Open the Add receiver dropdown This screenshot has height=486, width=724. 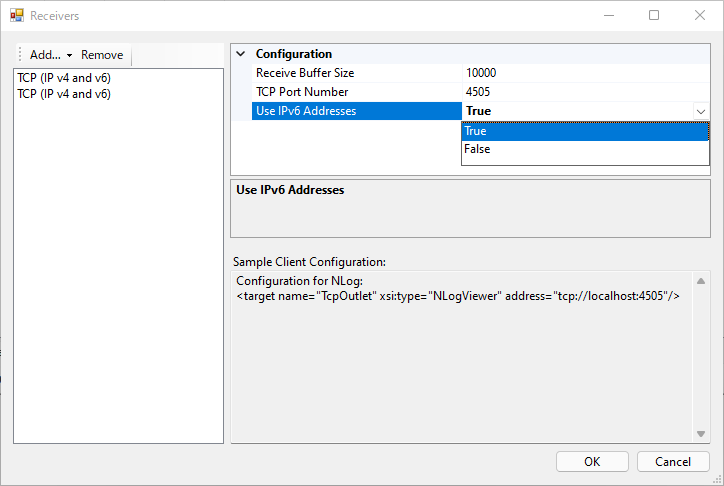coord(51,55)
